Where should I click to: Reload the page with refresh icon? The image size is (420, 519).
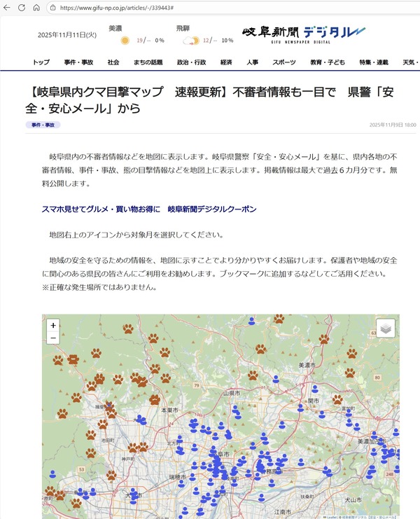pos(22,7)
